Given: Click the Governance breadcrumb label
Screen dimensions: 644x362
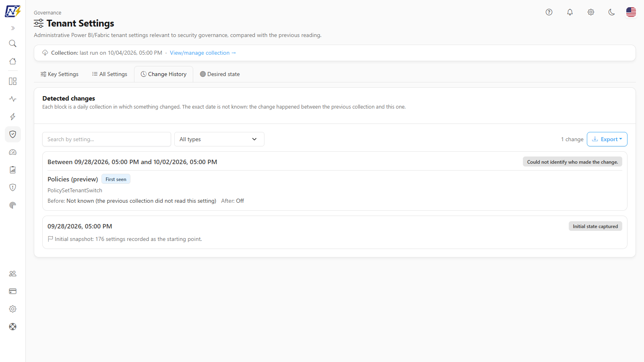Looking at the screenshot, I should tap(47, 13).
